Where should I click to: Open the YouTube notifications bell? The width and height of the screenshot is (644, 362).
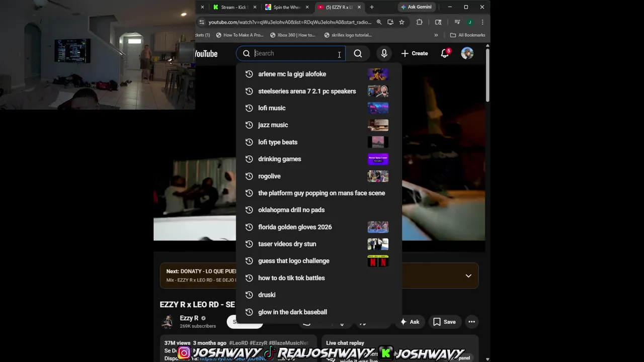point(445,53)
